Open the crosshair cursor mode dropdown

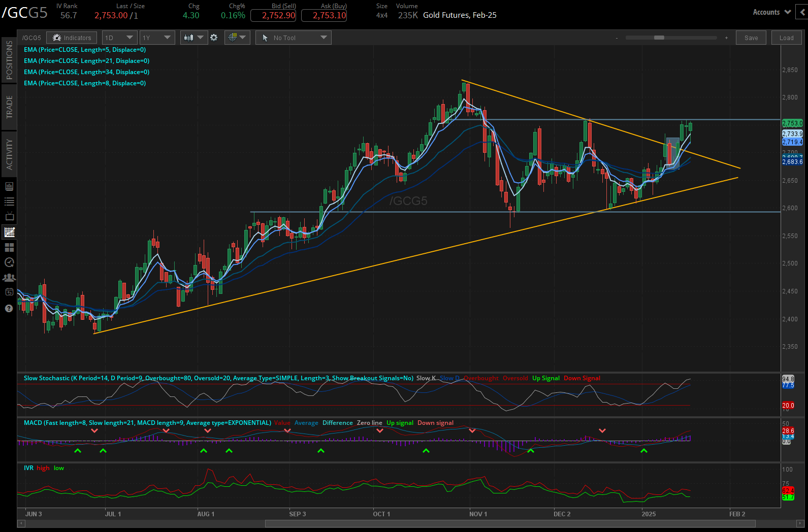[x=237, y=38]
